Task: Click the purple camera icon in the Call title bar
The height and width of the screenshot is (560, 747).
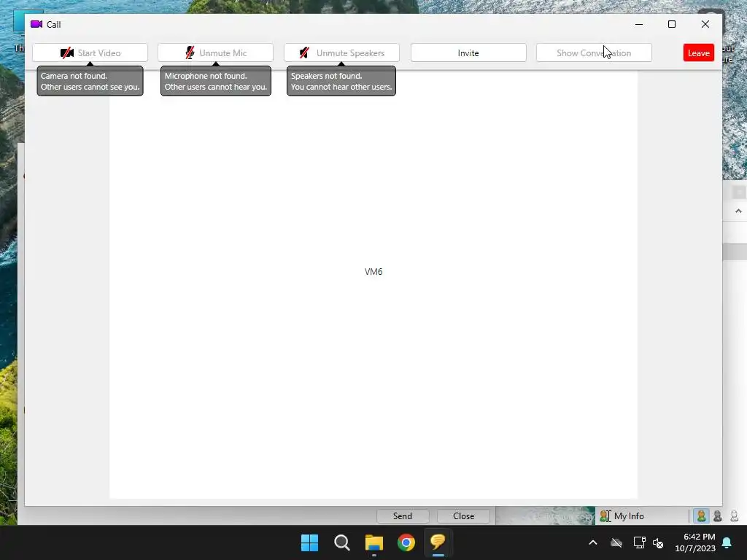Action: 36,24
